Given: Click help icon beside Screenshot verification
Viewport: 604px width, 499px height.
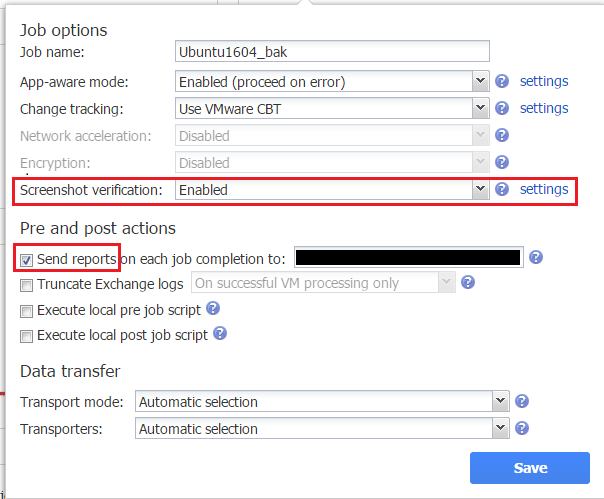Looking at the screenshot, I should [502, 189].
